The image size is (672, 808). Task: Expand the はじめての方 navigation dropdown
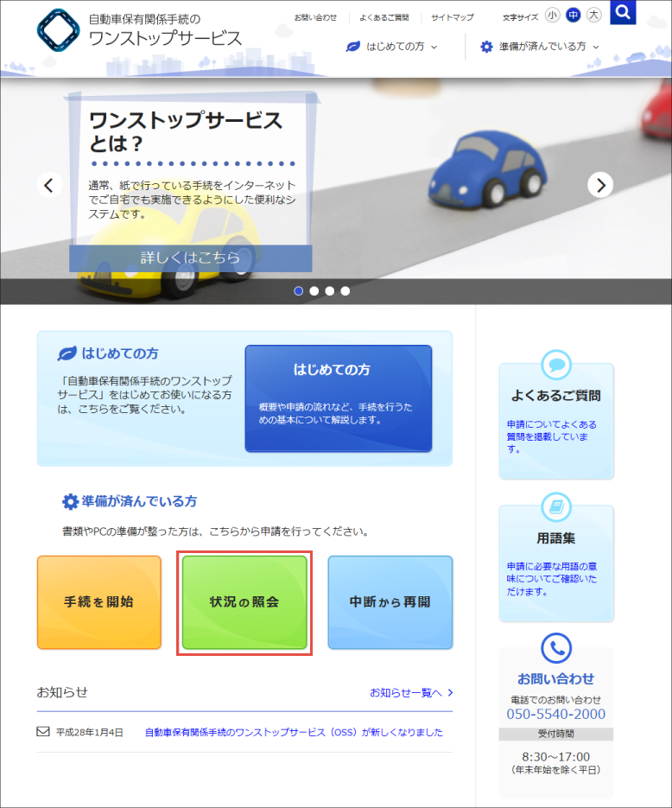tap(392, 47)
